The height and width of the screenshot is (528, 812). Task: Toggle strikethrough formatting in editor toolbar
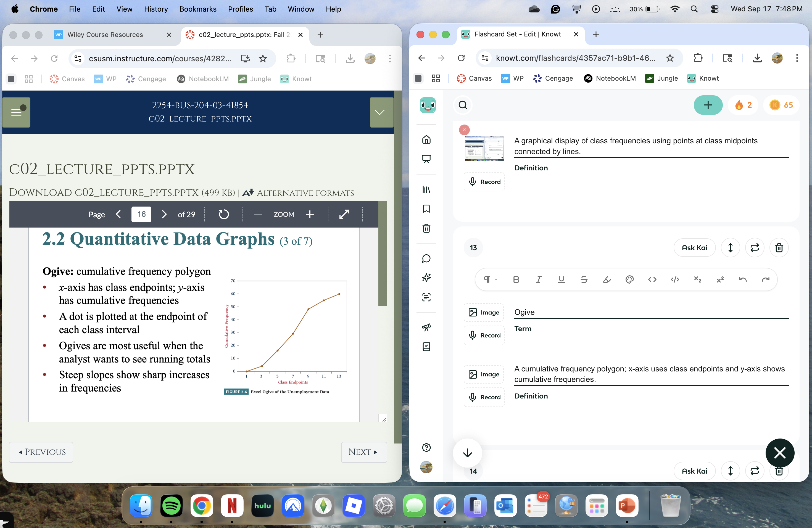tap(584, 280)
